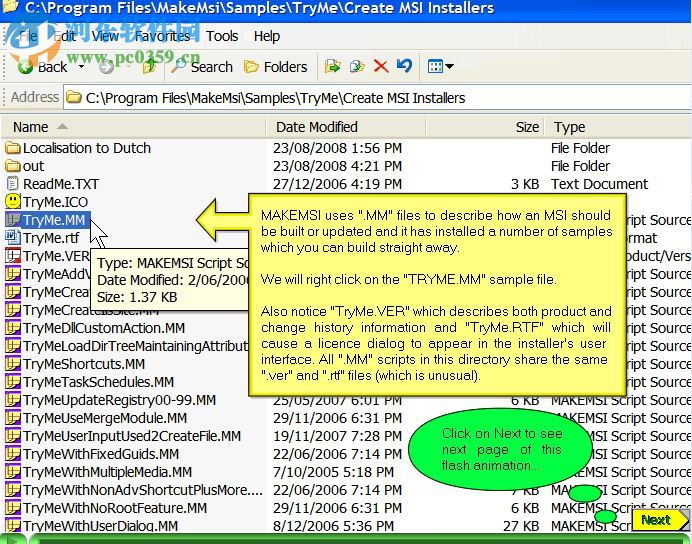Click the file name TryMe.rtf
The width and height of the screenshot is (692, 544).
51,238
